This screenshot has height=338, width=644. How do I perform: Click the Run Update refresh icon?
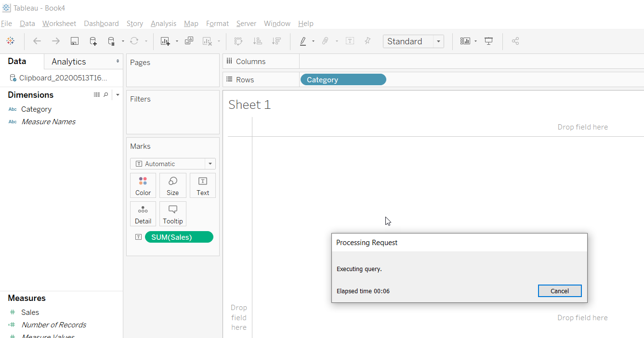(x=134, y=41)
